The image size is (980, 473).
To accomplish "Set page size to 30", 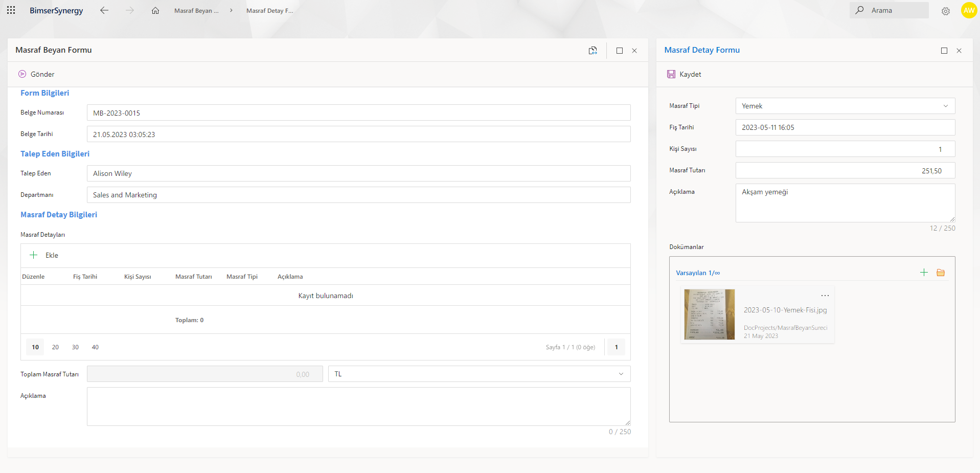I will pos(75,347).
